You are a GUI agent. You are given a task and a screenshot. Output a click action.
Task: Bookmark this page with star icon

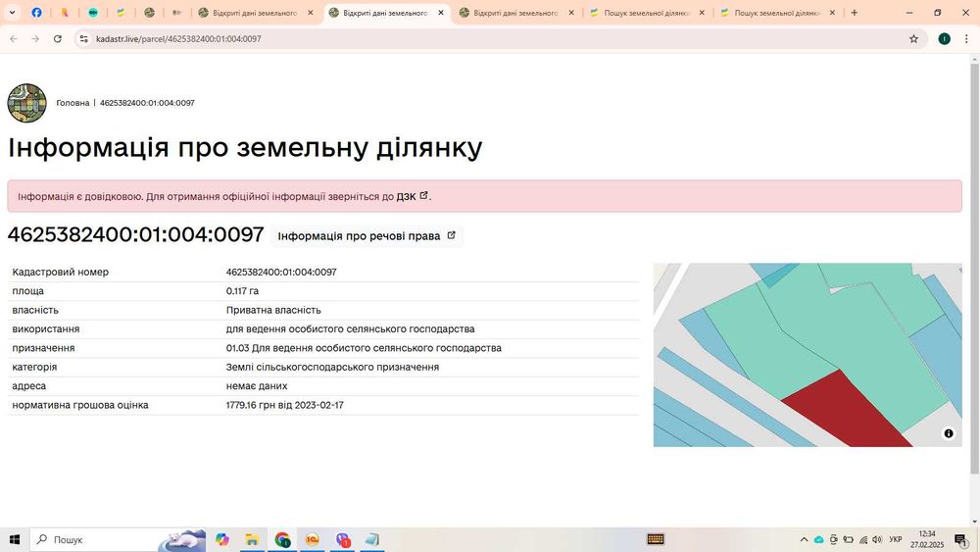pos(913,39)
